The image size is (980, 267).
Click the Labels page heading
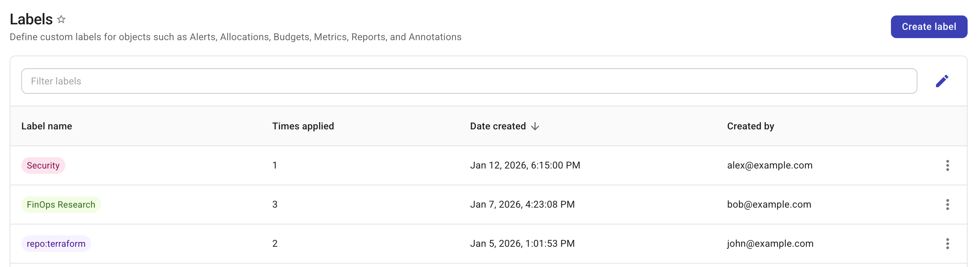pyautogui.click(x=31, y=19)
